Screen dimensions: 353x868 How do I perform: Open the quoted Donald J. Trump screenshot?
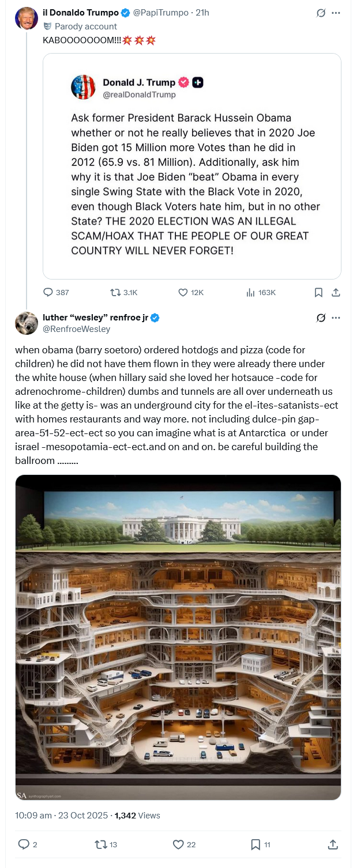coord(191,166)
